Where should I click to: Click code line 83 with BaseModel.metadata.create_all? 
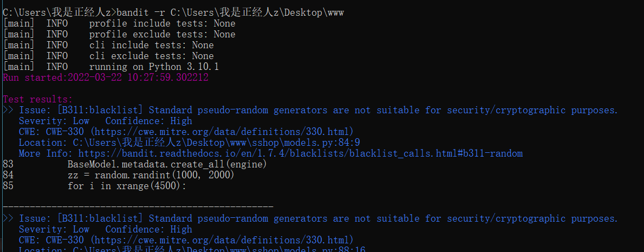click(x=167, y=164)
